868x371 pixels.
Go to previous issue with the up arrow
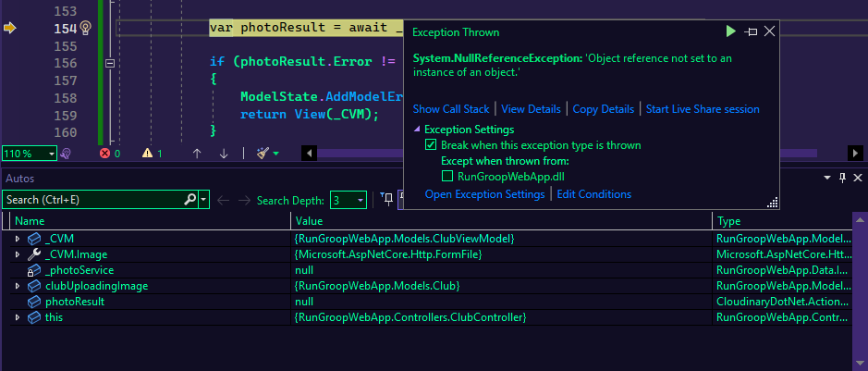pyautogui.click(x=197, y=154)
